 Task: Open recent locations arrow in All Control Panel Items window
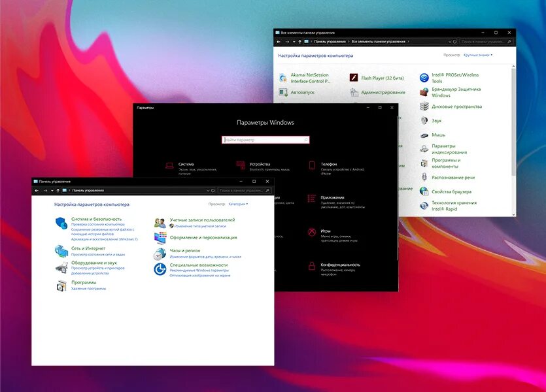294,42
